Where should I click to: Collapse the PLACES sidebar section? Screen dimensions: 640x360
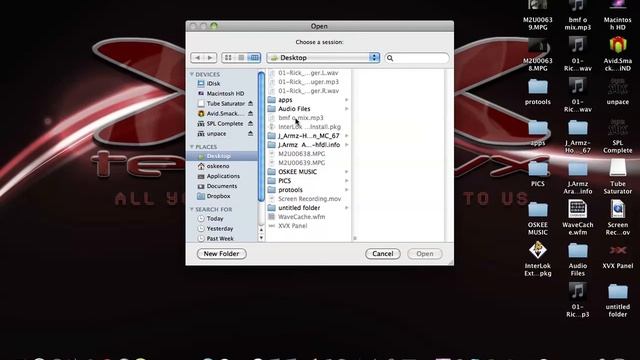coord(191,147)
